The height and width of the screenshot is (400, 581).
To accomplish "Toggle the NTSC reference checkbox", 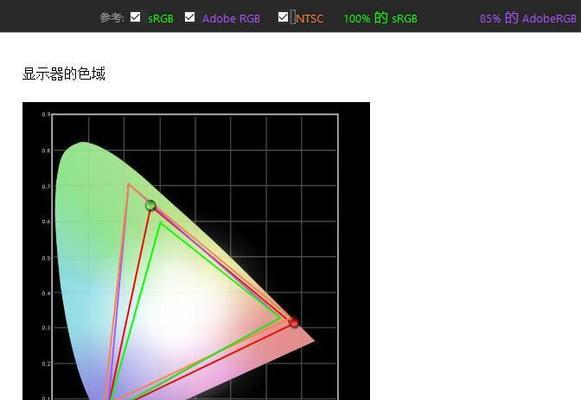I will [x=283, y=17].
